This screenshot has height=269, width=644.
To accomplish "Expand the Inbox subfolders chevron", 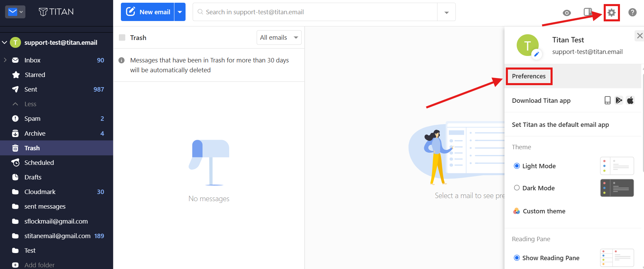I will (x=5, y=60).
